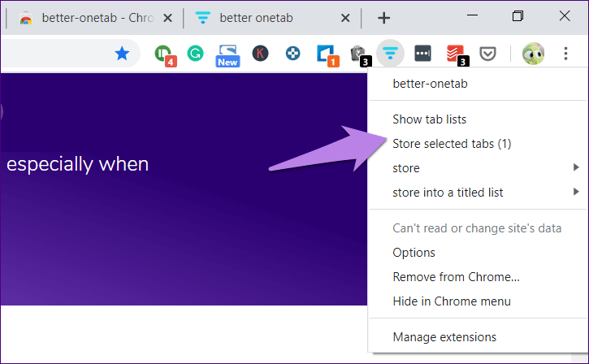Open the blue square extension with badge 1
This screenshot has height=364, width=589.
point(327,55)
